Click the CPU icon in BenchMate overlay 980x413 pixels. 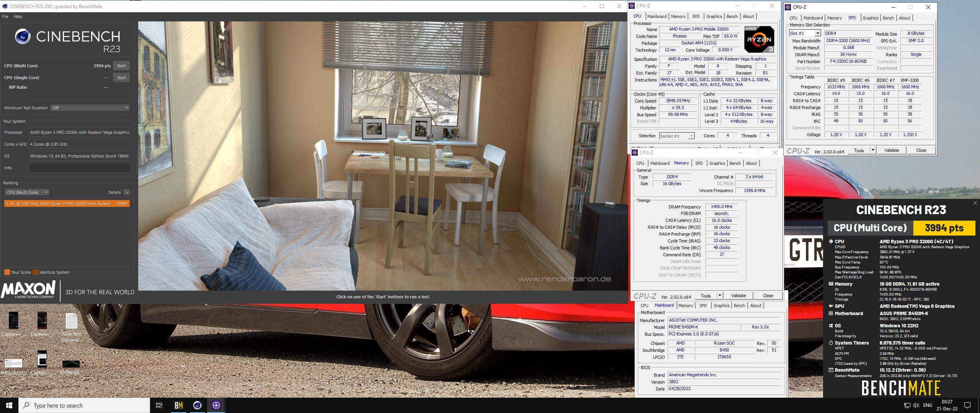click(831, 241)
